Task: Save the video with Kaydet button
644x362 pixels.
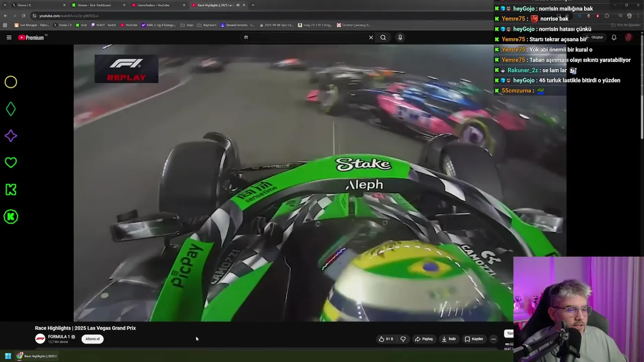Action: coord(474,339)
